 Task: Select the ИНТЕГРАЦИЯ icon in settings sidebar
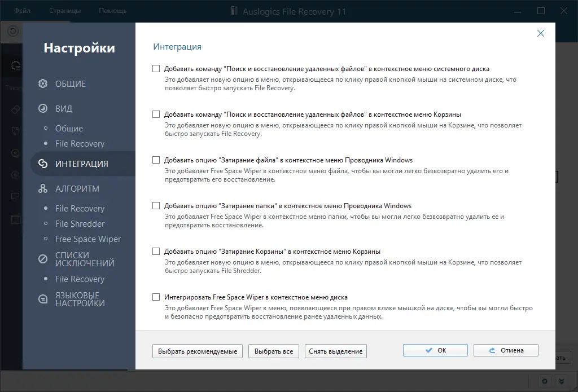click(x=42, y=164)
